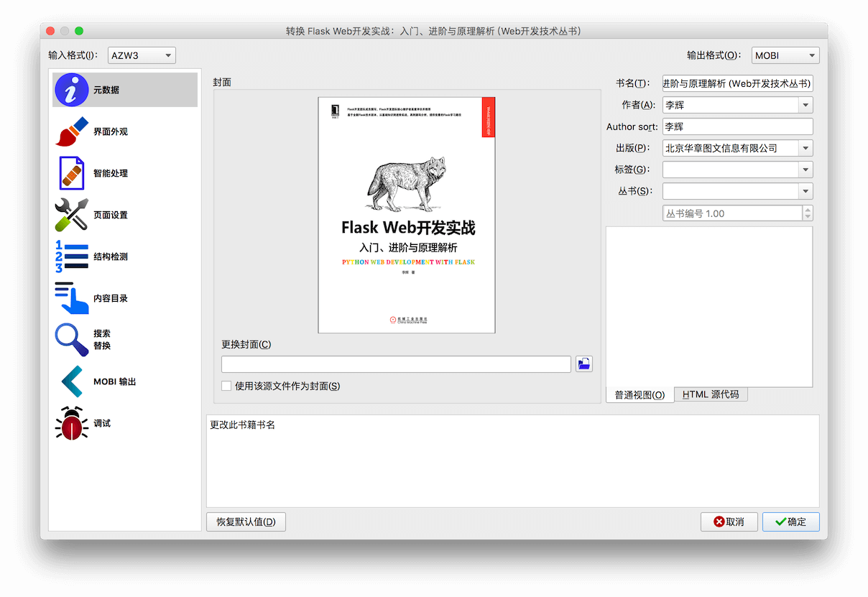Open 搜索替换 magnifier icon

tap(72, 340)
